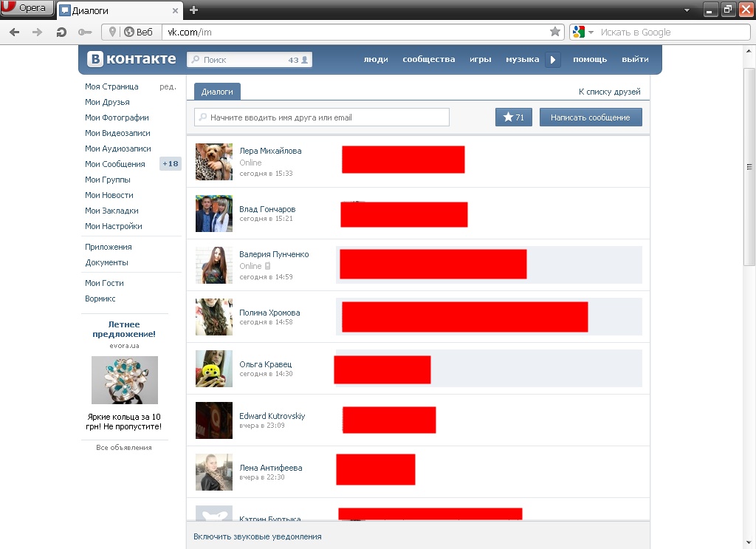Open Мои Фотографии in the sidebar
Viewport: 756px width, 549px height.
coord(117,117)
